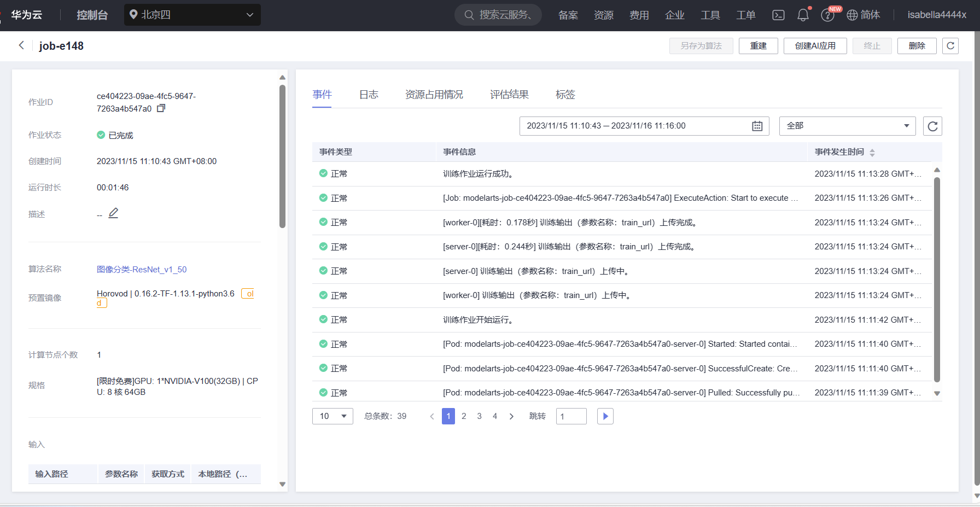Viewport: 980px width, 507px height.
Task: Click the 搜索云服务 search box
Action: click(498, 15)
